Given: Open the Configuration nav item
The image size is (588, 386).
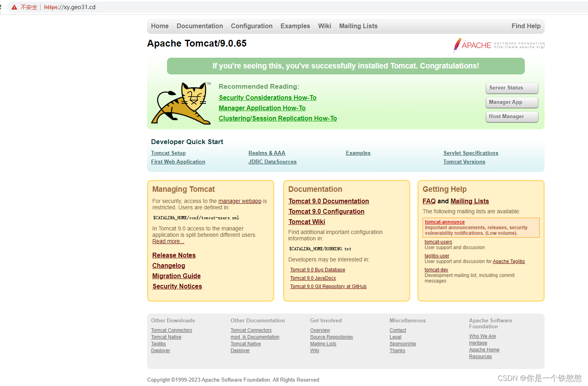Looking at the screenshot, I should 252,26.
